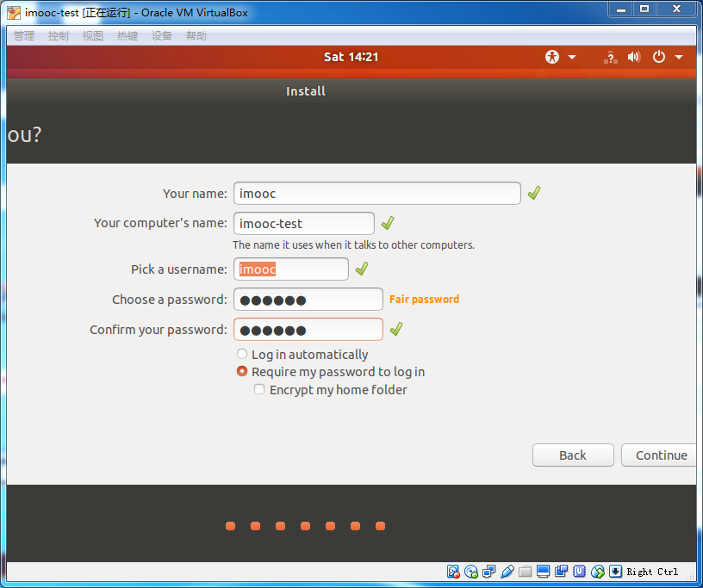Continue the installation
Screen dimensions: 703x588
point(659,455)
